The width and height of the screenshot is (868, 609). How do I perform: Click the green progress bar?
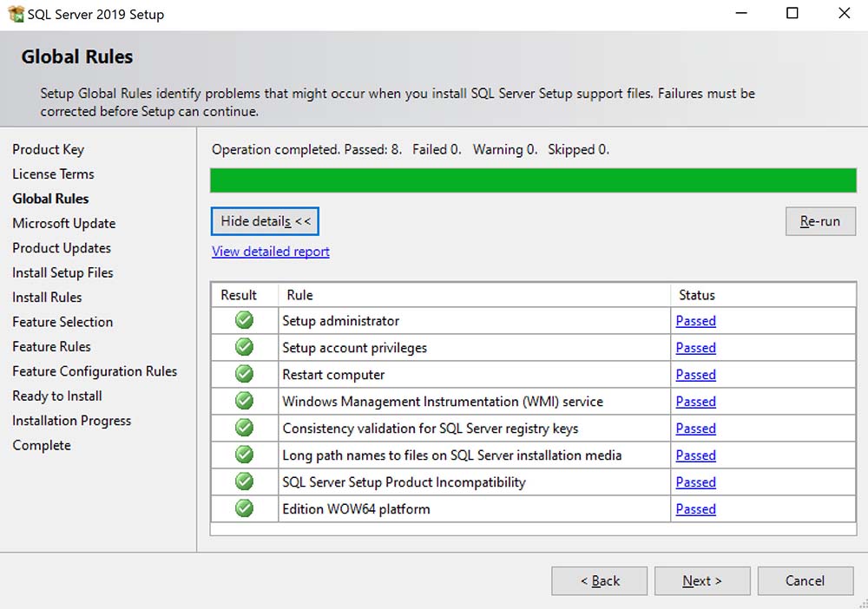(x=533, y=180)
